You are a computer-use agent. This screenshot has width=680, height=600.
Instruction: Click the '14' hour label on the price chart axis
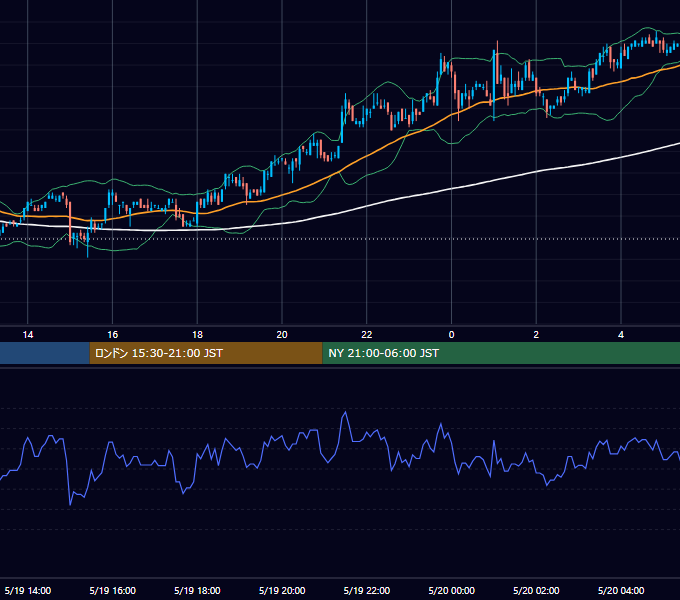(28, 335)
